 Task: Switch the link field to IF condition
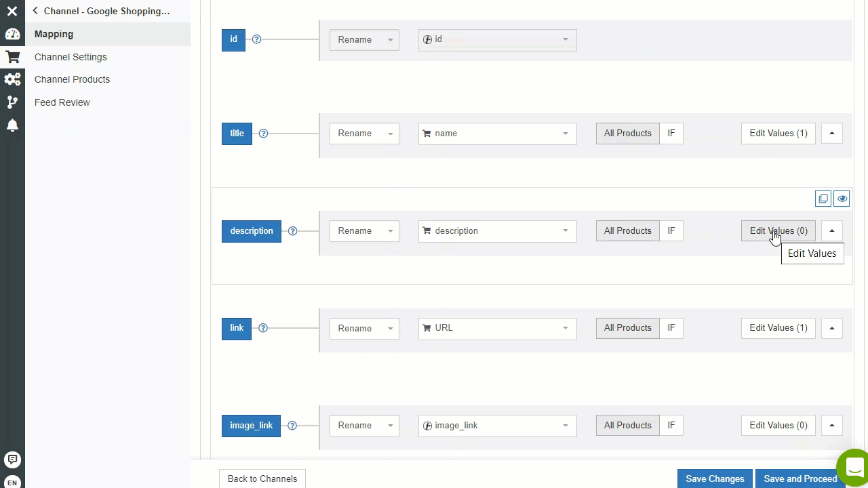671,328
